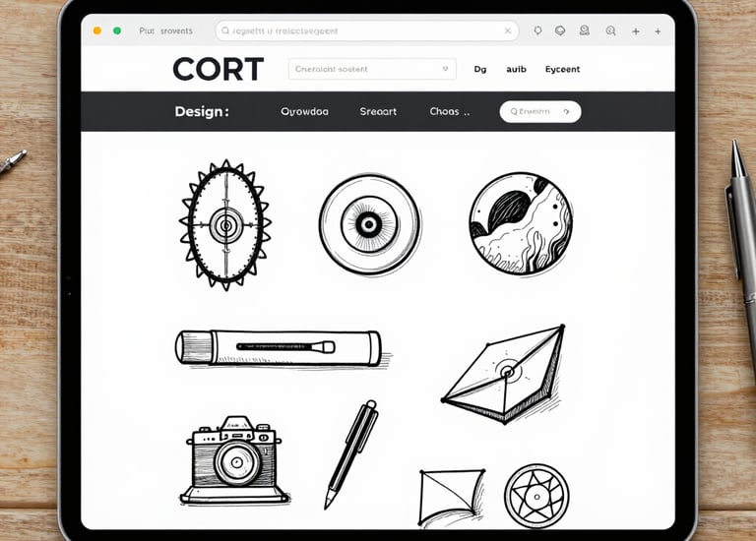This screenshot has height=541, width=756.
Task: Open the 'Oyowdoa' menu item
Action: coord(304,112)
